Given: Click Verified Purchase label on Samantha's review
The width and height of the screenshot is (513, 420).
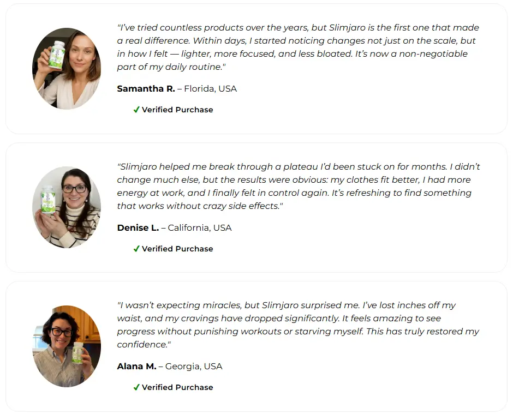Looking at the screenshot, I should pyautogui.click(x=177, y=110).
